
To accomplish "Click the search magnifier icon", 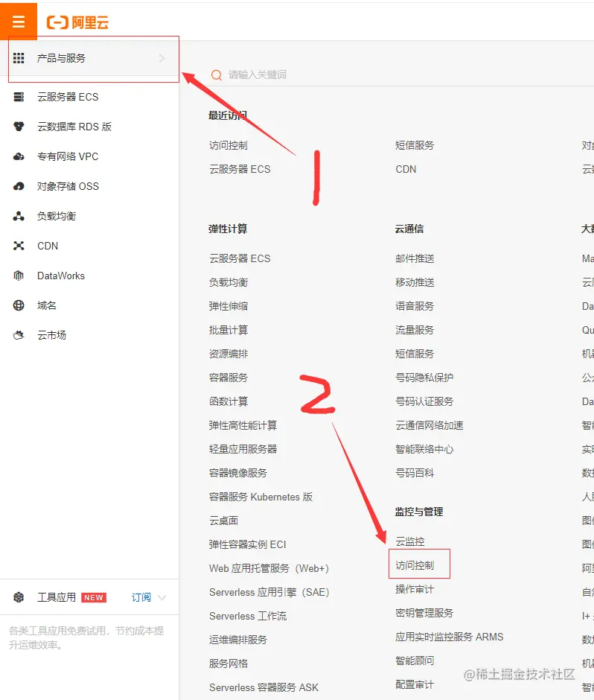I will coord(217,75).
